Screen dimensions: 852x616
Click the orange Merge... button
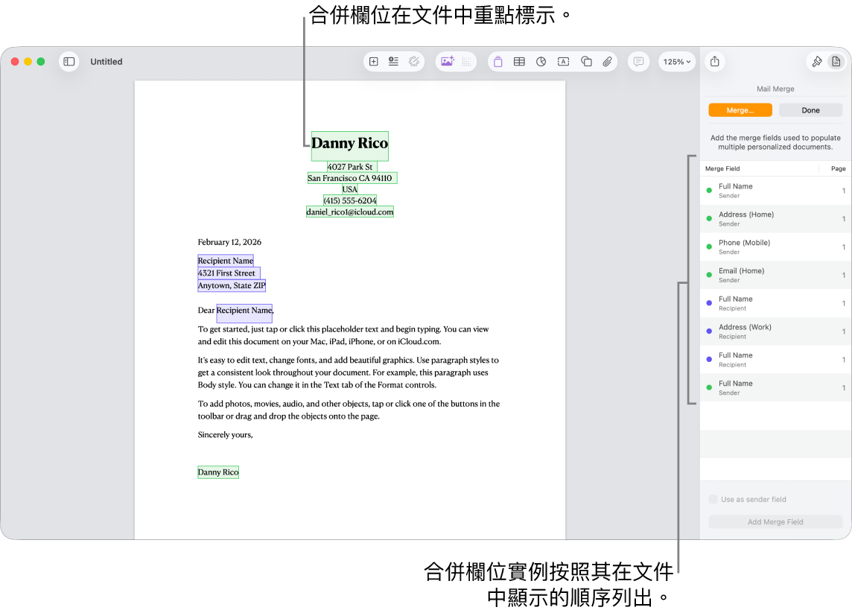pyautogui.click(x=740, y=110)
